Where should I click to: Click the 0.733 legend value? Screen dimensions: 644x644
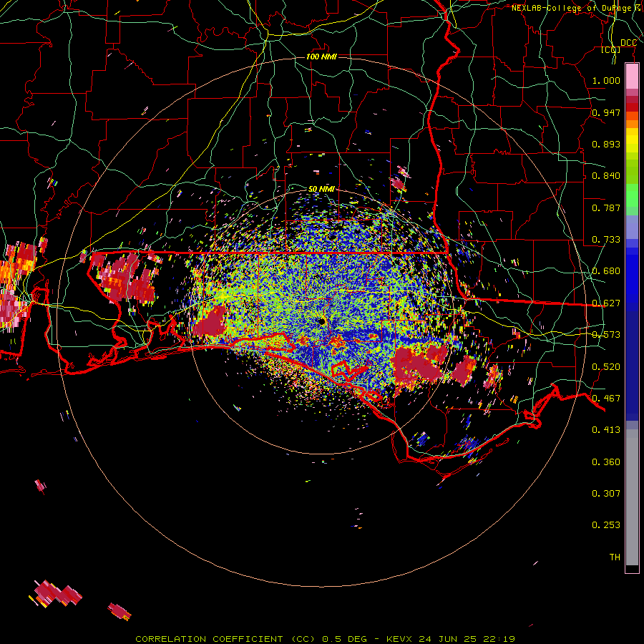606,240
